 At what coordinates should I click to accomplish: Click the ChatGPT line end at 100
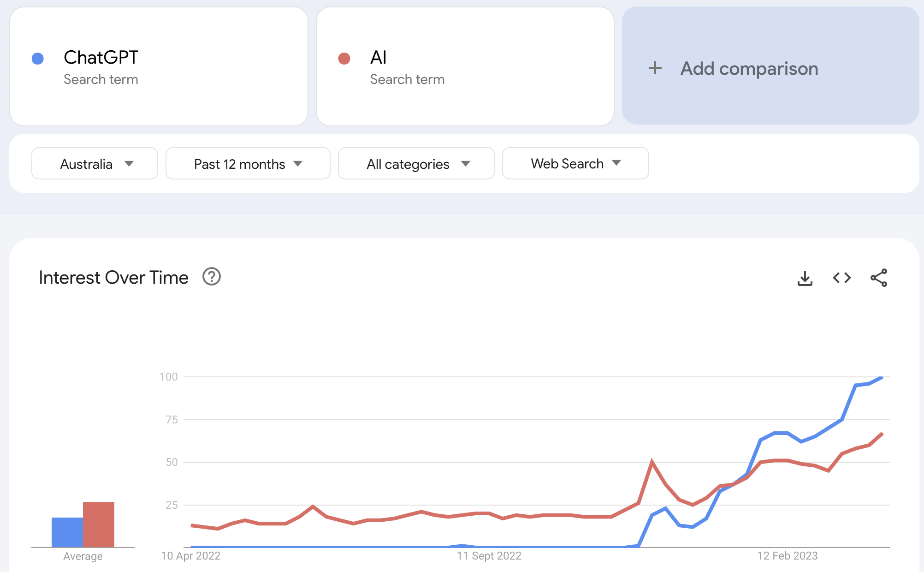pos(882,377)
